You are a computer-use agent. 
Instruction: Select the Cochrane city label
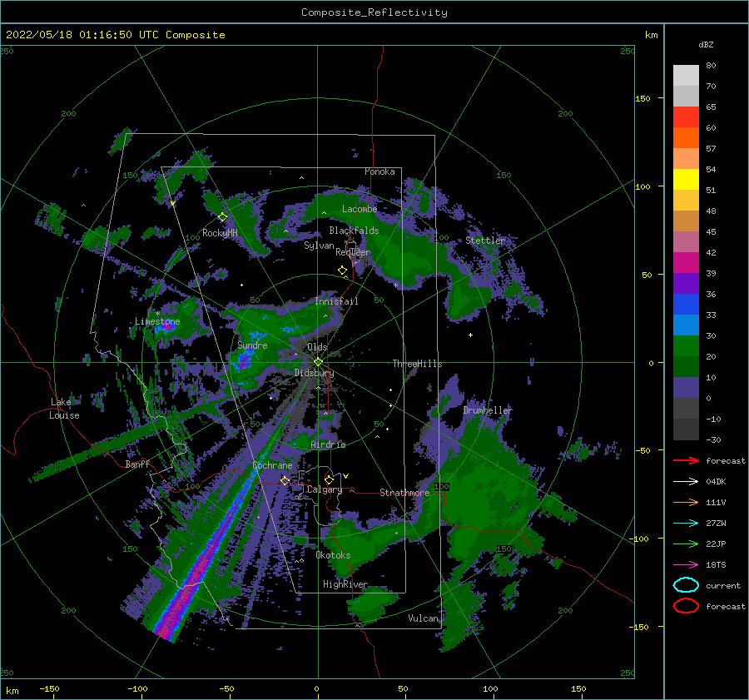(x=272, y=465)
